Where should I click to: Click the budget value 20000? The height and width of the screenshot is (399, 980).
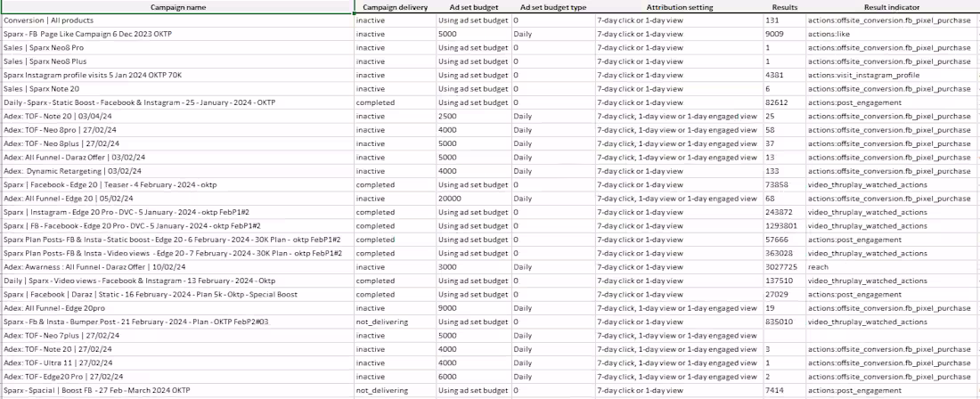click(x=474, y=199)
